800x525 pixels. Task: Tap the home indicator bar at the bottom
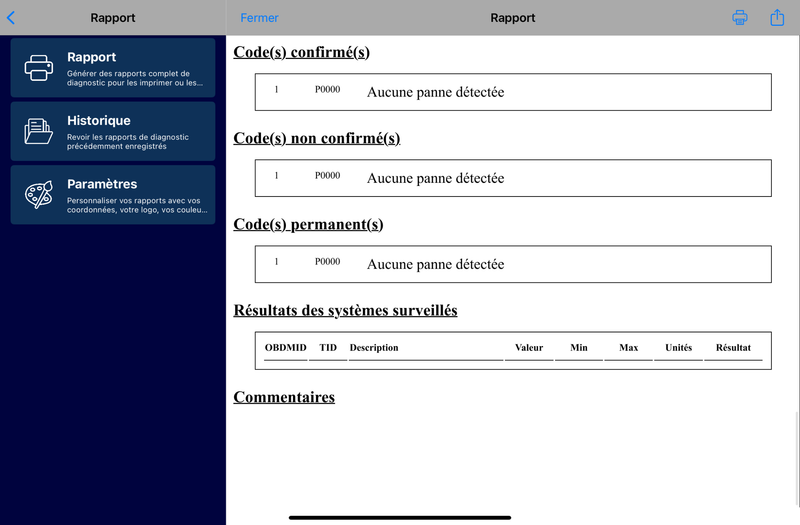[x=400, y=517]
